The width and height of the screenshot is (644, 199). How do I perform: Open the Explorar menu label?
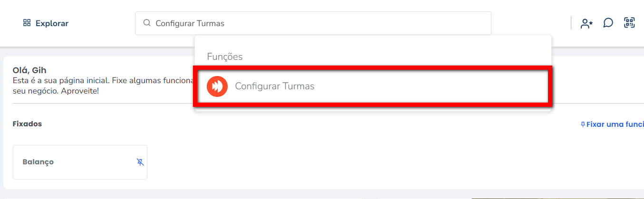(52, 23)
